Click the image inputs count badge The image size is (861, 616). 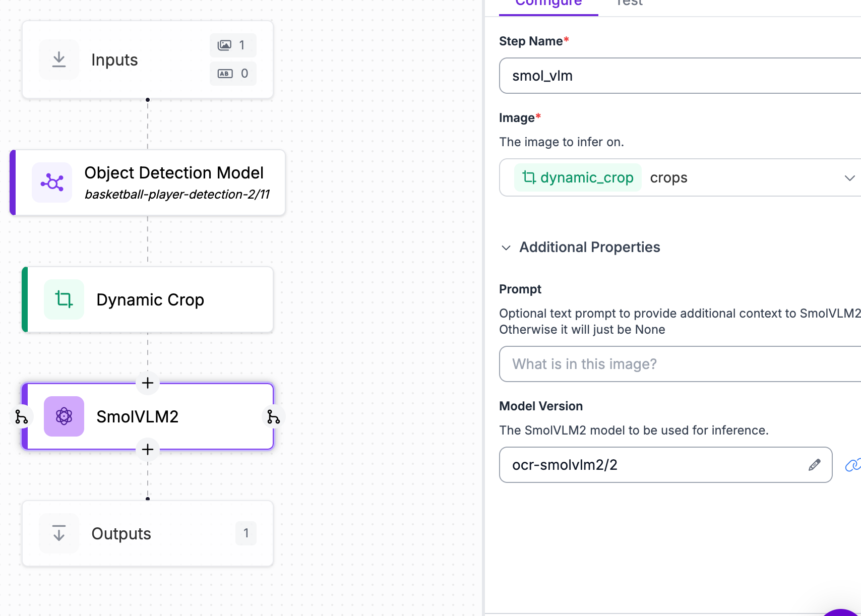233,45
